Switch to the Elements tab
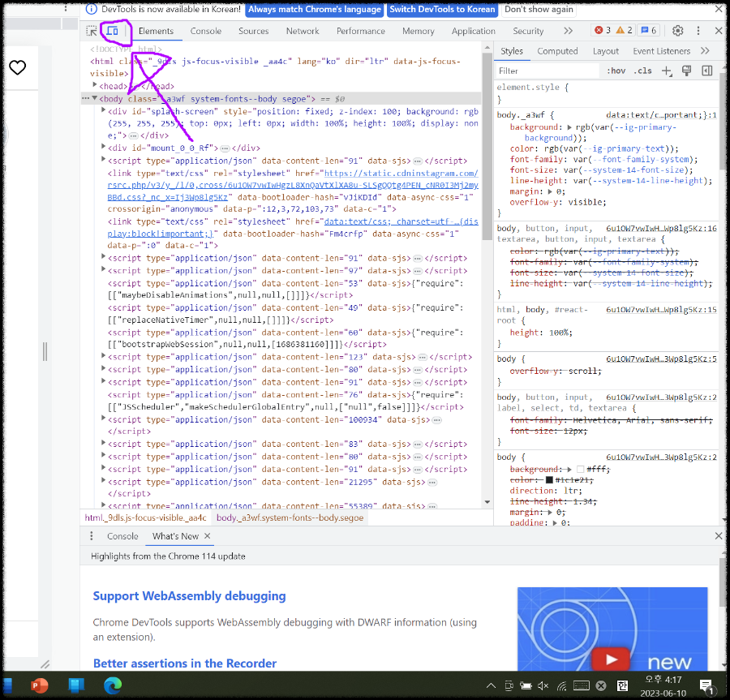The width and height of the screenshot is (730, 700). click(x=156, y=31)
